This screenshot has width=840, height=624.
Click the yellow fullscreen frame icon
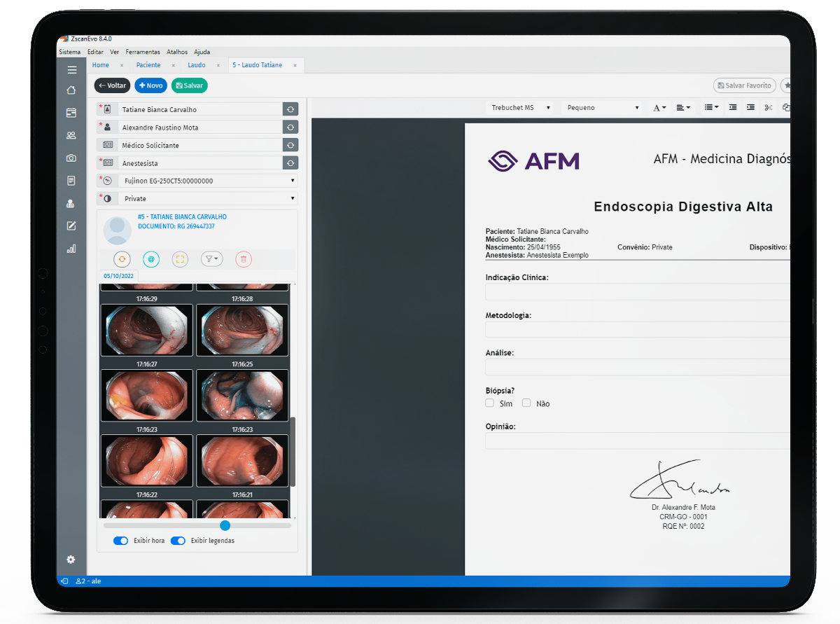coord(180,259)
